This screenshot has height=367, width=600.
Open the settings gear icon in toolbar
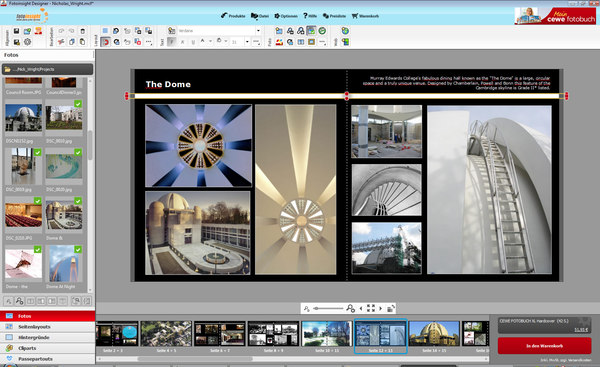28,42
